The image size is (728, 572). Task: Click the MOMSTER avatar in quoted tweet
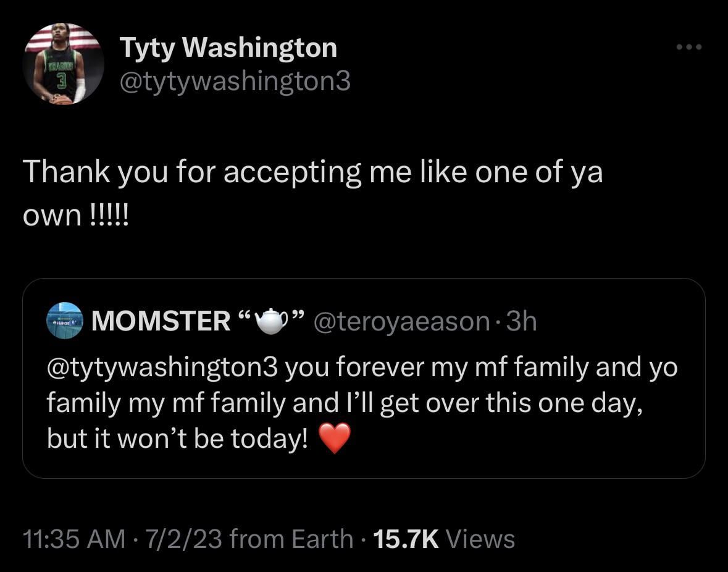pyautogui.click(x=64, y=321)
